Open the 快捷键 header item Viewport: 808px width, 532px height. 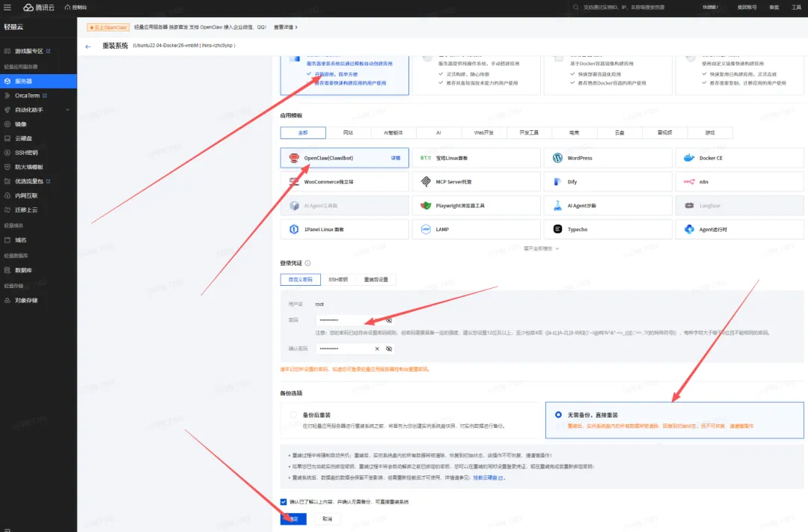click(710, 7)
